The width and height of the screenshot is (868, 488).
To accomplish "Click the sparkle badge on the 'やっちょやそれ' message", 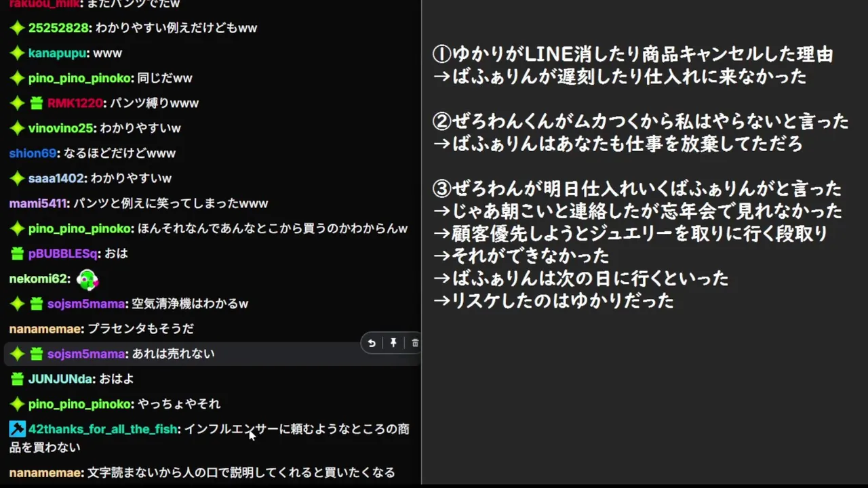I will 17,404.
